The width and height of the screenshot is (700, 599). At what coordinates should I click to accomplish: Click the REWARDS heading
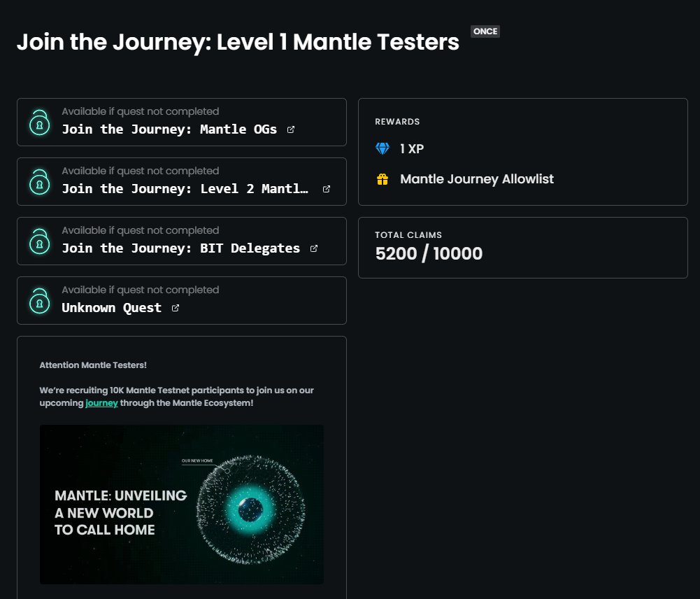397,122
